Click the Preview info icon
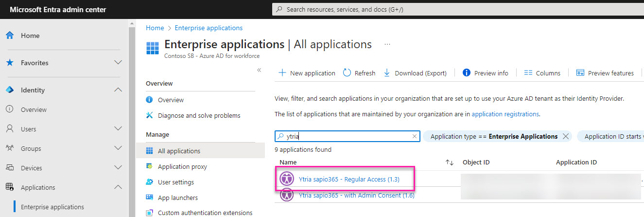 (467, 73)
